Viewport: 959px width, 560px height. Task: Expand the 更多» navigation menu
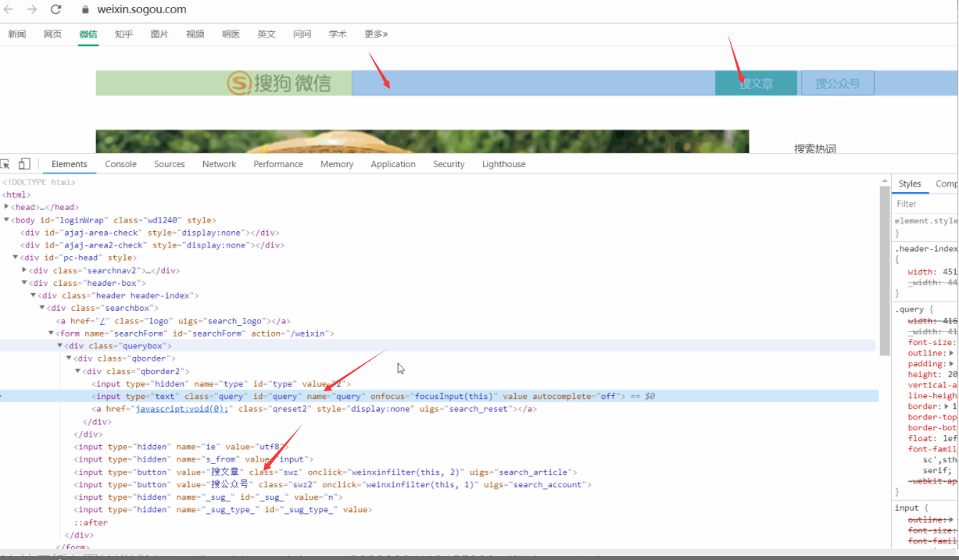click(376, 34)
